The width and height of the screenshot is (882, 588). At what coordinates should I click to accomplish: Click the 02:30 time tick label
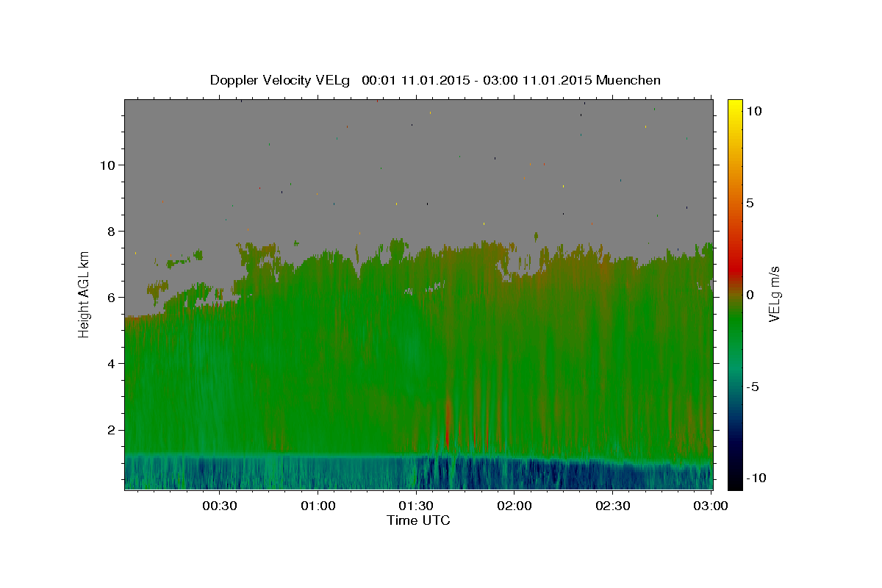click(x=613, y=506)
